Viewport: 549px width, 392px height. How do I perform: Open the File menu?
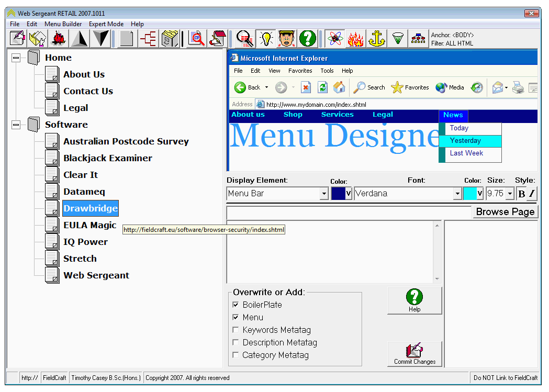tap(15, 24)
